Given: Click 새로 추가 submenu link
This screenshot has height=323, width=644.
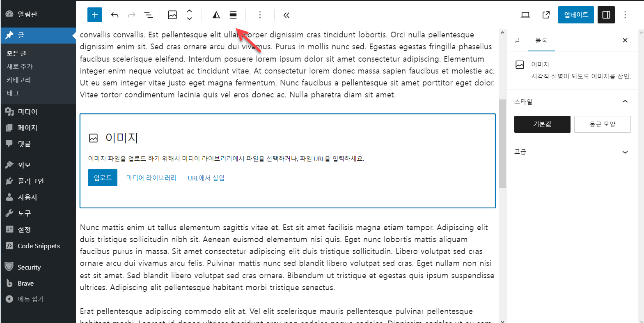Looking at the screenshot, I should [x=20, y=67].
